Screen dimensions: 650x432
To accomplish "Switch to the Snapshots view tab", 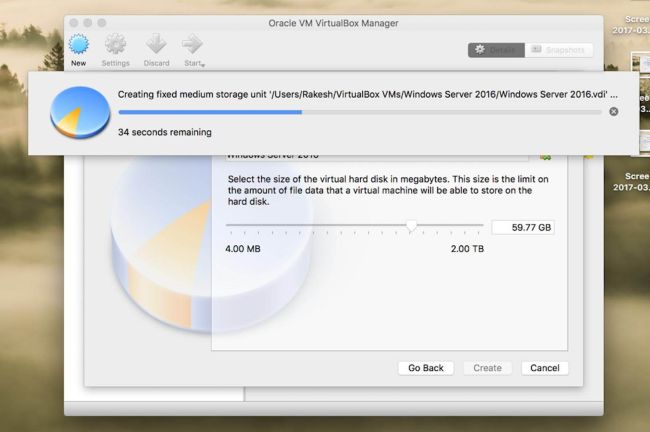I will click(559, 50).
